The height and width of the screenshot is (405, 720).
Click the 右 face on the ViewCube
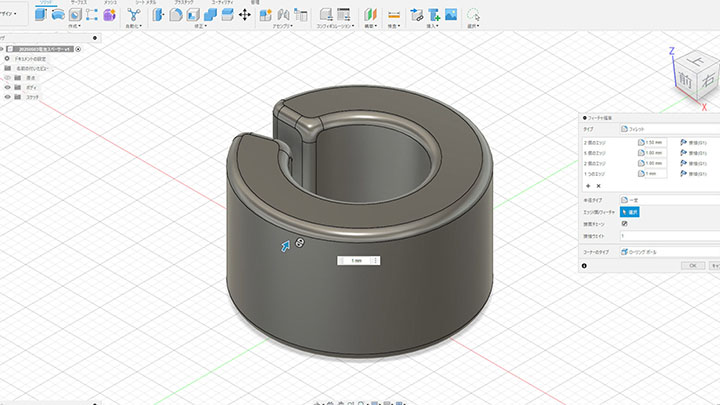(x=709, y=80)
